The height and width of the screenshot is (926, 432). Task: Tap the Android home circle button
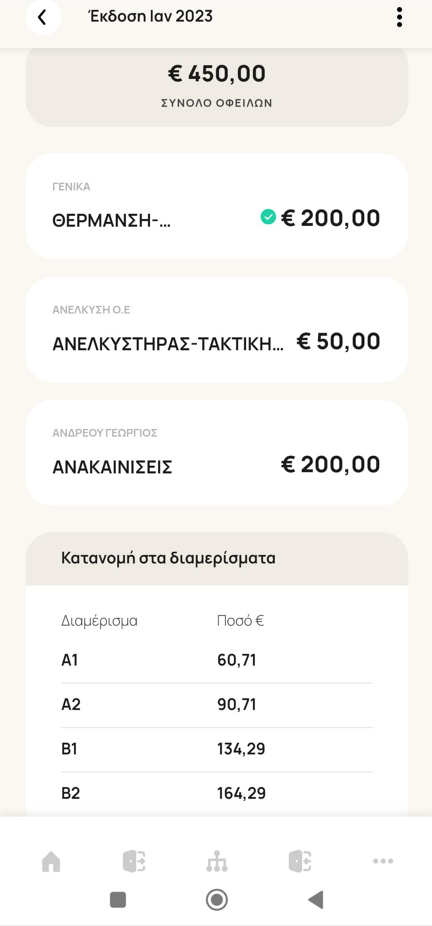[217, 899]
